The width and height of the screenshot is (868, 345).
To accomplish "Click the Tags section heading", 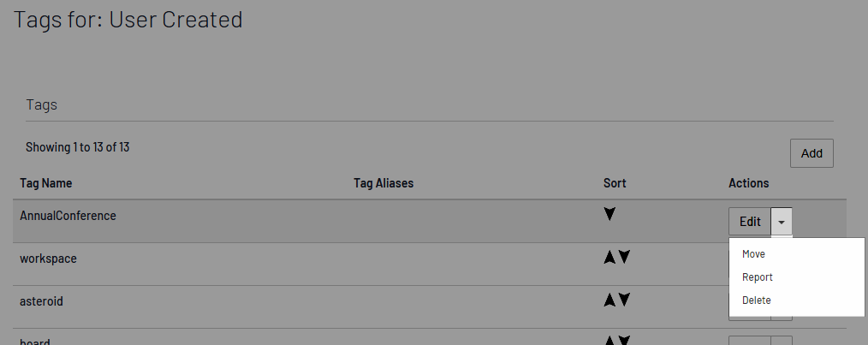I will tap(41, 104).
